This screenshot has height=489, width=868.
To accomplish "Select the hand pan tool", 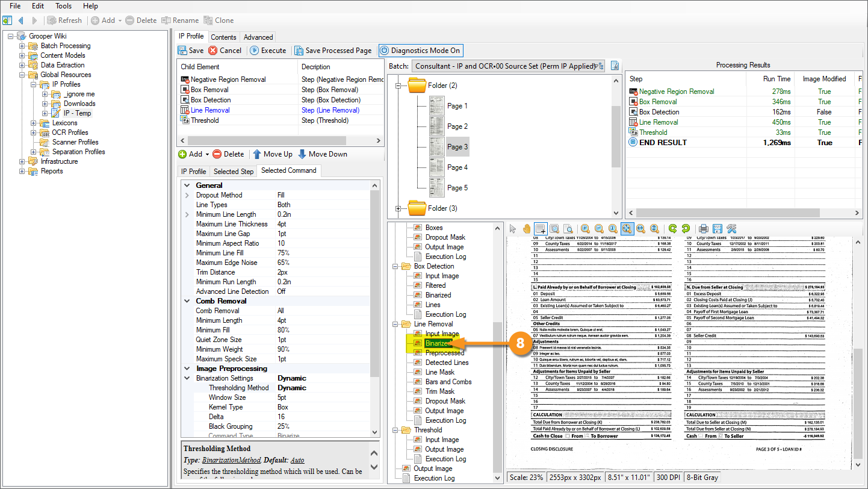I will point(527,229).
